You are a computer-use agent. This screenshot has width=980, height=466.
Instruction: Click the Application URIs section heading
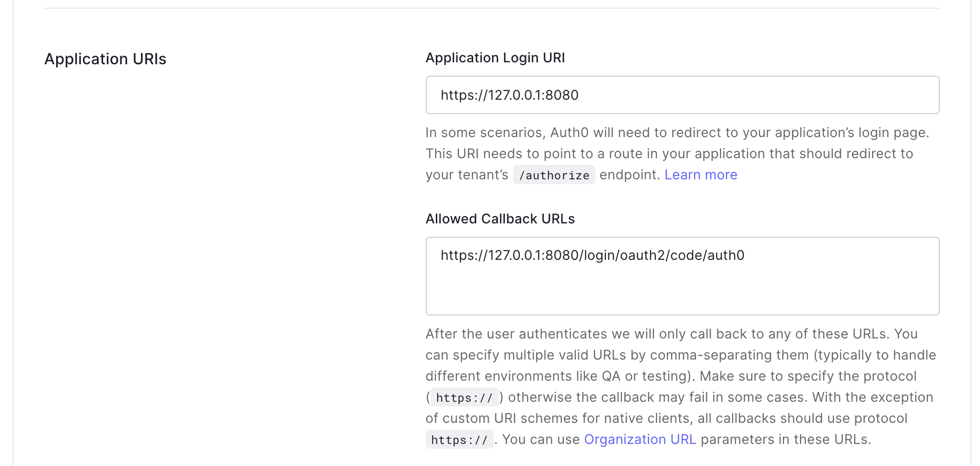[105, 59]
